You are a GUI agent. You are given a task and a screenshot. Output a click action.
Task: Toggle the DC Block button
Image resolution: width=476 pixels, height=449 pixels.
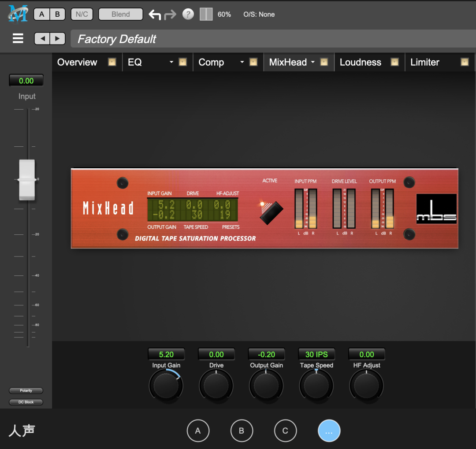pos(26,402)
